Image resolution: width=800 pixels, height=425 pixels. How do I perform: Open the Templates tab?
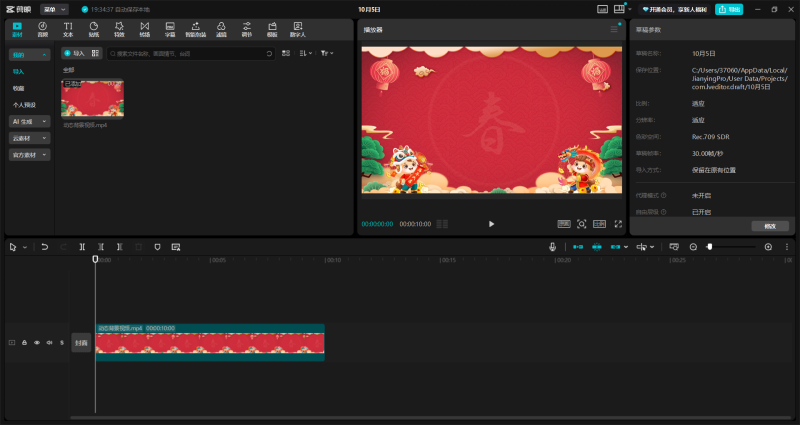pyautogui.click(x=272, y=30)
